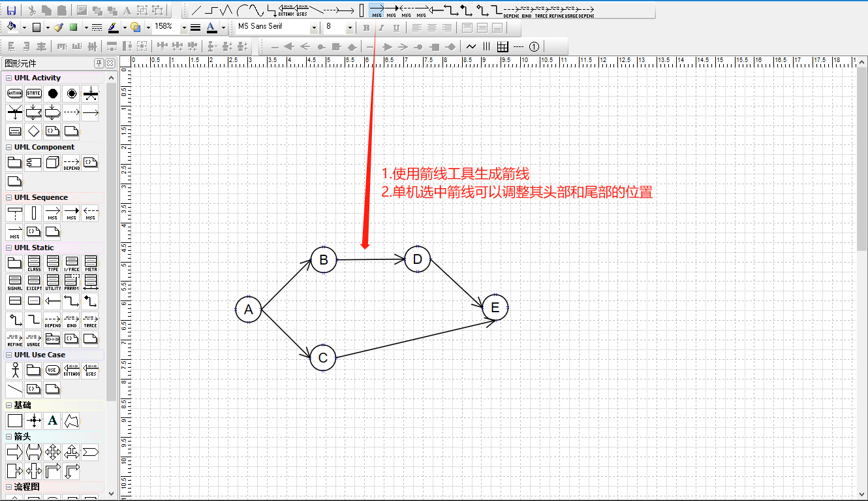
Task: Pick the MSG arrow in UML Sequence
Action: (x=52, y=212)
